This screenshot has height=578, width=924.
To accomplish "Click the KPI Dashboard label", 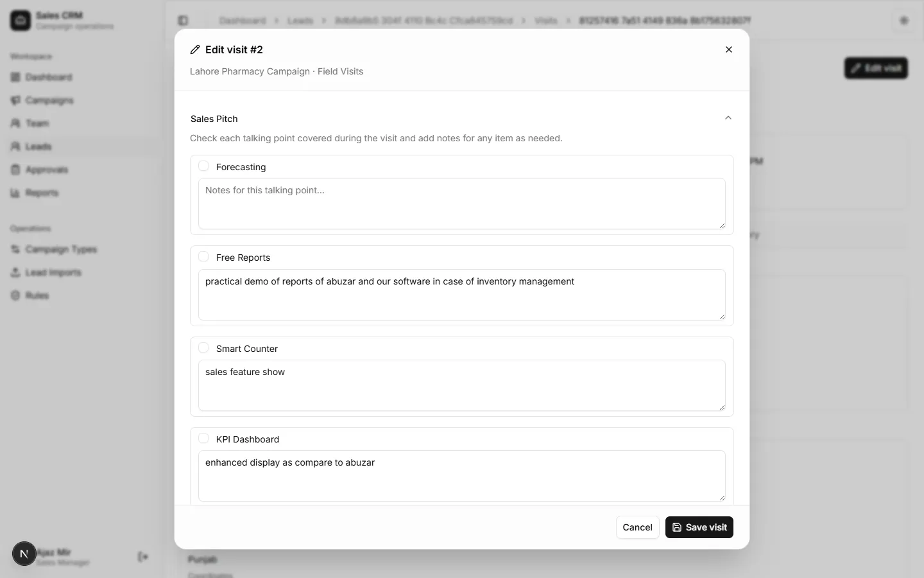I will tap(248, 439).
